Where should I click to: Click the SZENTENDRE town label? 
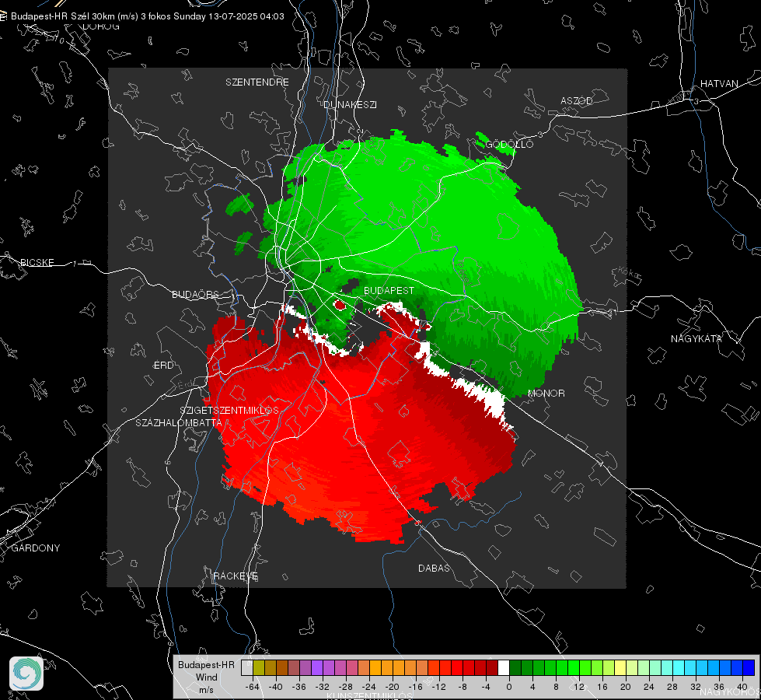[x=257, y=82]
